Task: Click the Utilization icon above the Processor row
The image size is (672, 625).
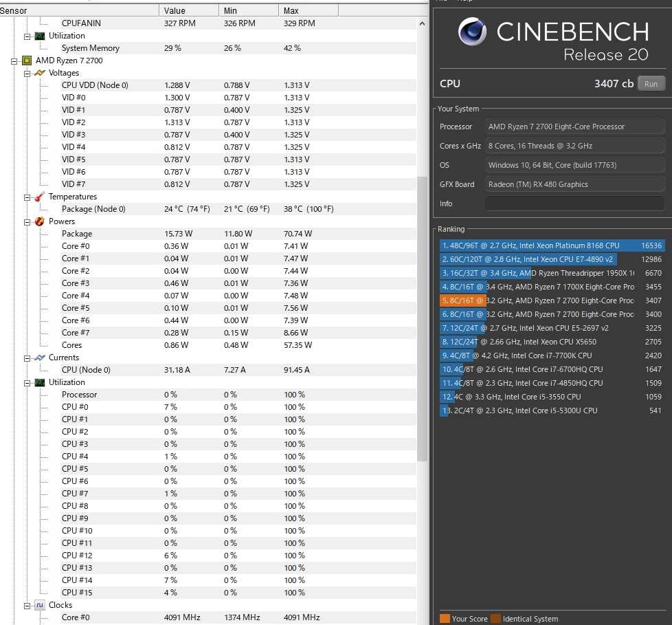Action: (39, 382)
